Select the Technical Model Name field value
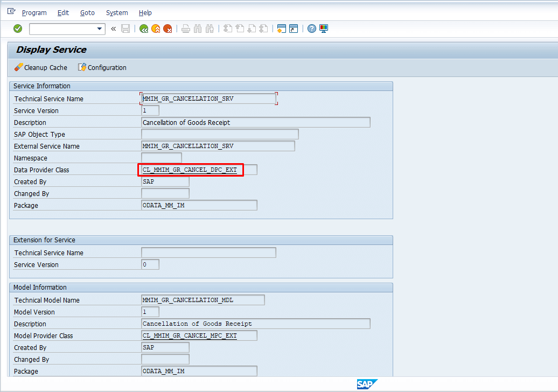This screenshot has height=392, width=558. coord(203,300)
